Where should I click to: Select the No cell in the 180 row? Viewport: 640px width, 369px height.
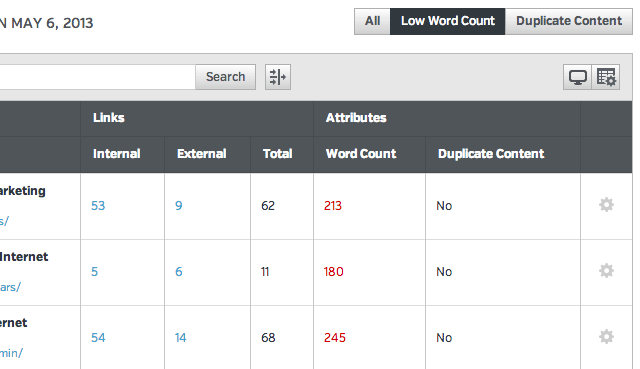coord(444,272)
